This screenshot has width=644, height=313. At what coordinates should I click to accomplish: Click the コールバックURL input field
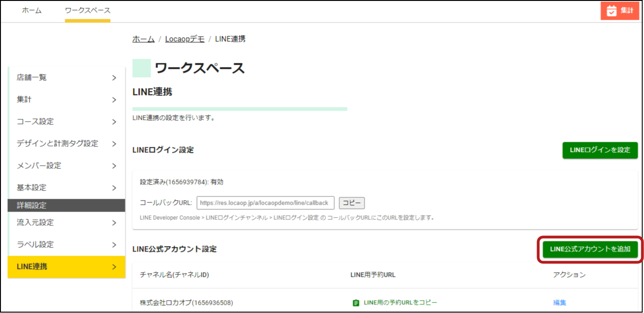coord(266,203)
